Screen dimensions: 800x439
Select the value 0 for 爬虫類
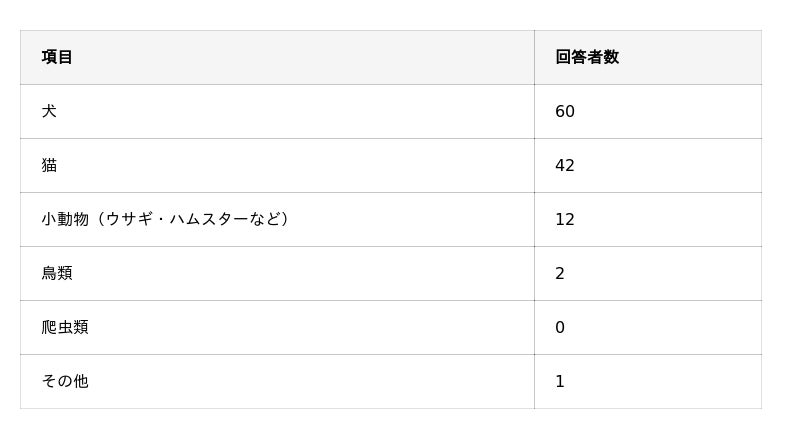tap(560, 328)
